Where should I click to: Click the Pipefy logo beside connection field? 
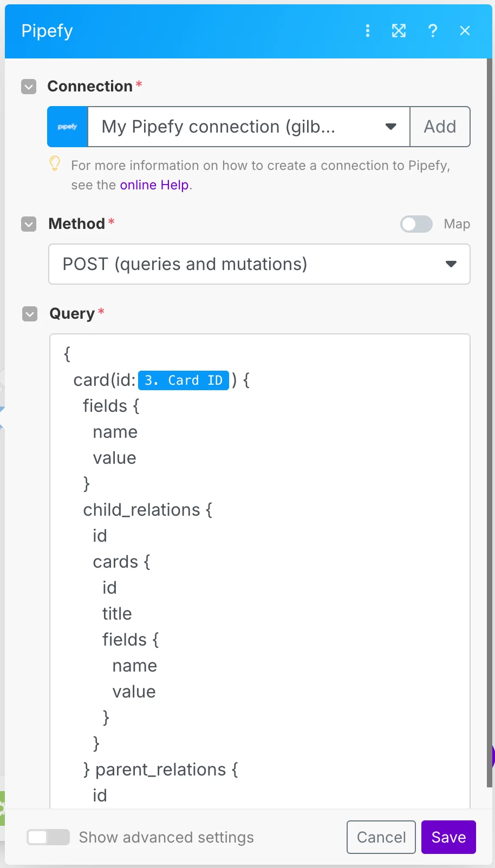point(68,127)
